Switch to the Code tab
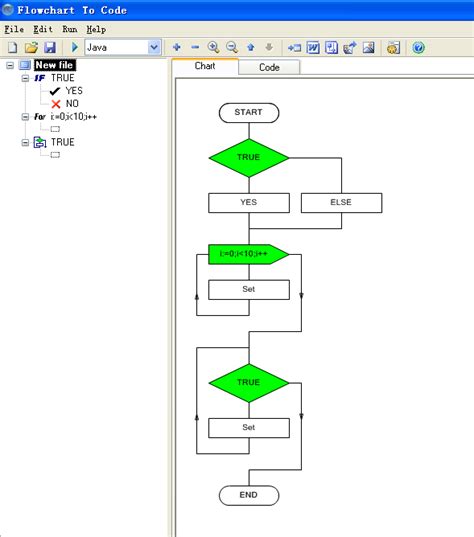474x537 pixels. click(x=269, y=67)
